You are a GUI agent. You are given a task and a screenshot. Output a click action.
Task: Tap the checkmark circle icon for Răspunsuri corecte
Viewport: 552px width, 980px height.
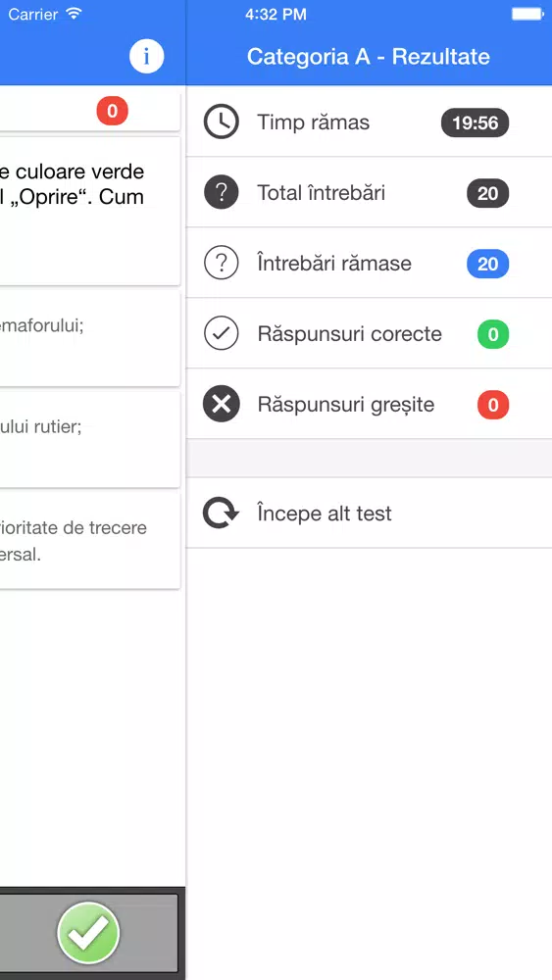pos(222,334)
